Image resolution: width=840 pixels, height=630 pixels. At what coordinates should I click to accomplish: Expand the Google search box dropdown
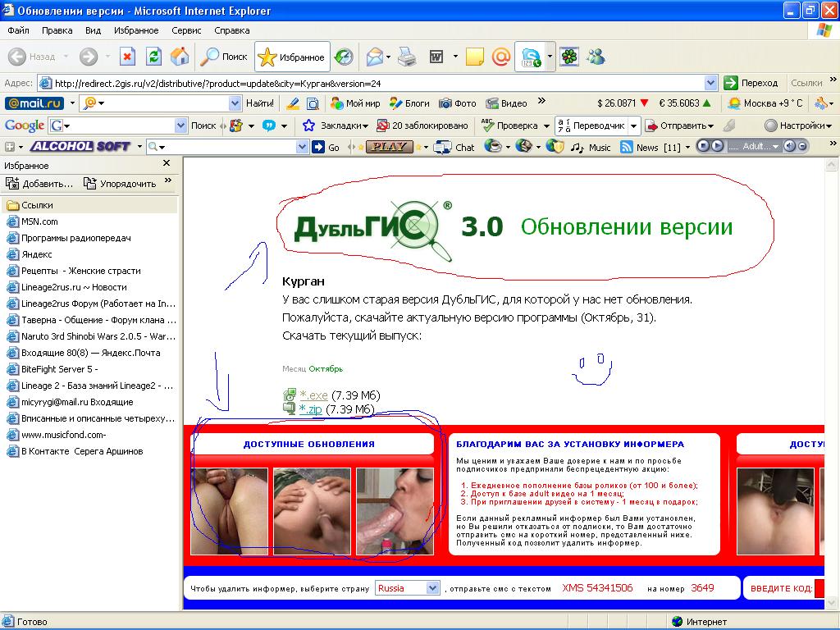point(181,126)
